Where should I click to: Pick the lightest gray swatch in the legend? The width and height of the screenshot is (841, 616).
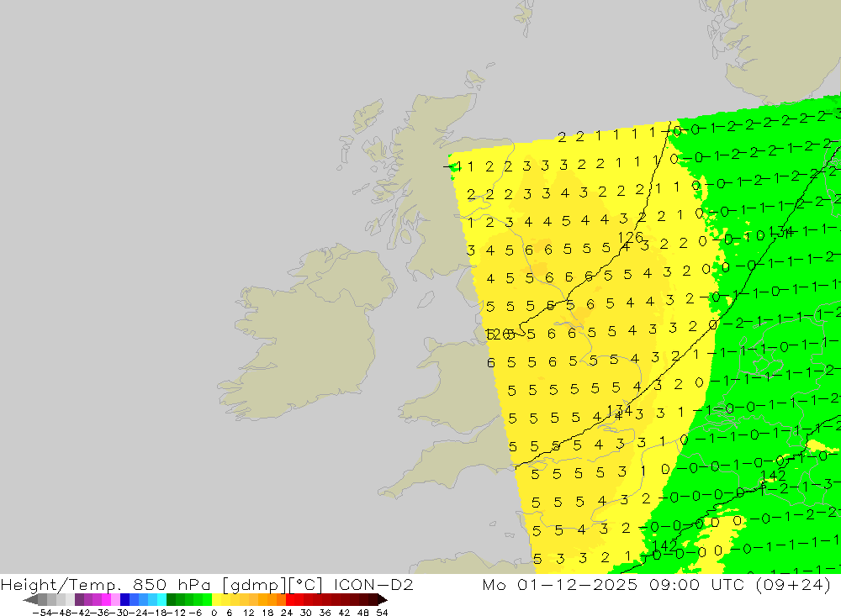pyautogui.click(x=70, y=599)
